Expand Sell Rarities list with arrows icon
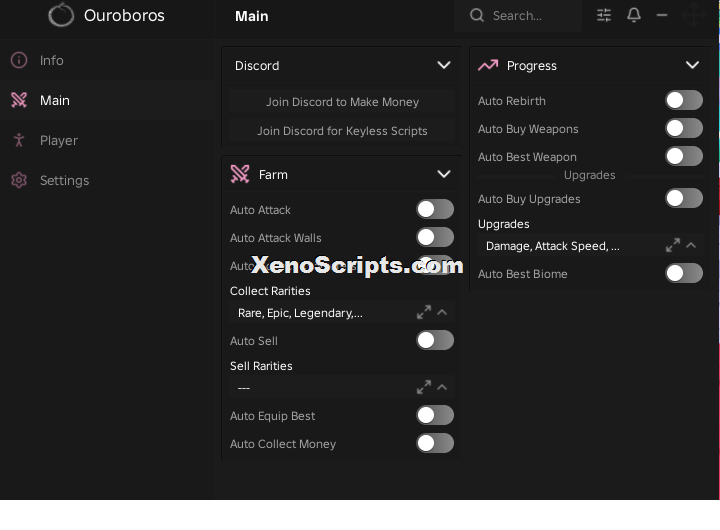Screen dimensions: 720x530 [x=424, y=387]
